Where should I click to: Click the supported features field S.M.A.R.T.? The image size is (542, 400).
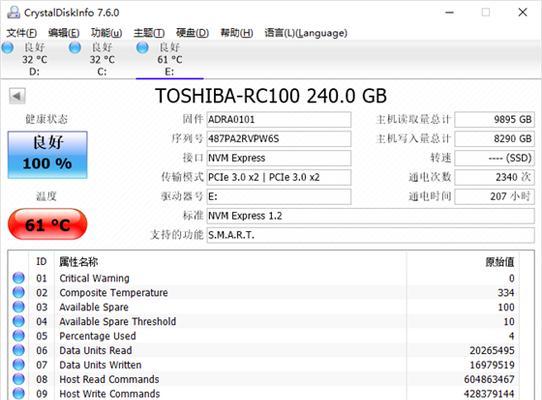(371, 235)
